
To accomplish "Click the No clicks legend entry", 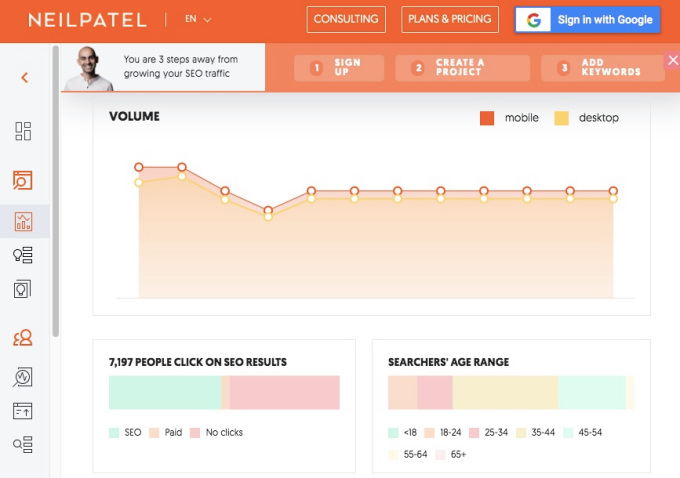I will tap(216, 432).
